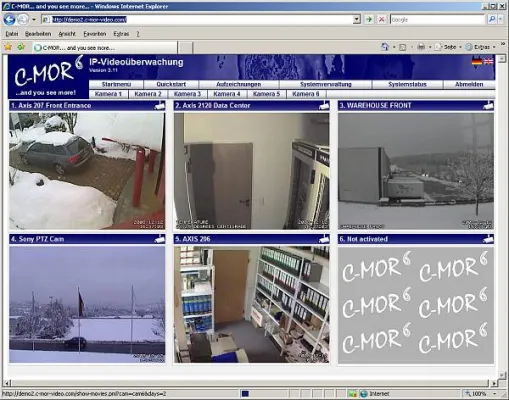Click the Internet security zone status
Viewport: 509px width, 400px height.
(376, 394)
